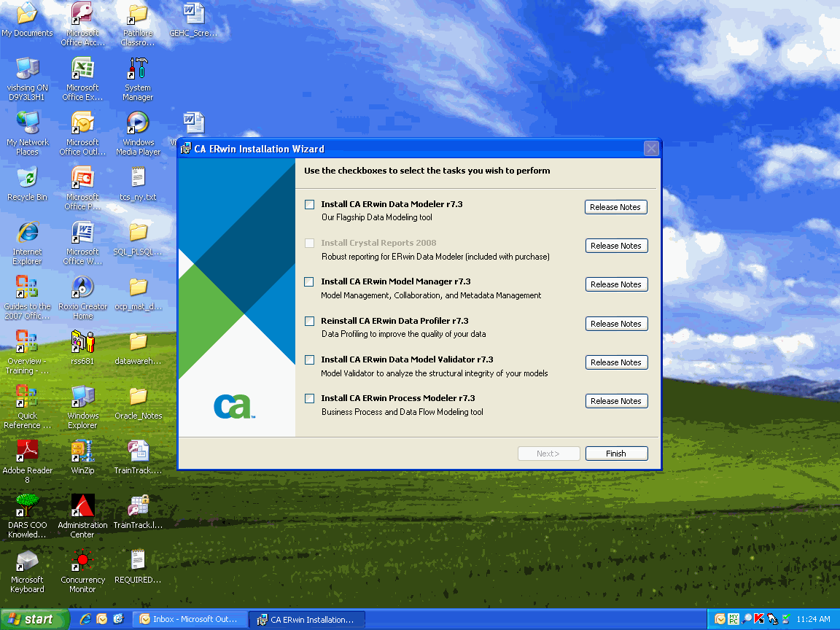The height and width of the screenshot is (630, 840).
Task: Open rss681 desktop icon
Action: coord(82,347)
